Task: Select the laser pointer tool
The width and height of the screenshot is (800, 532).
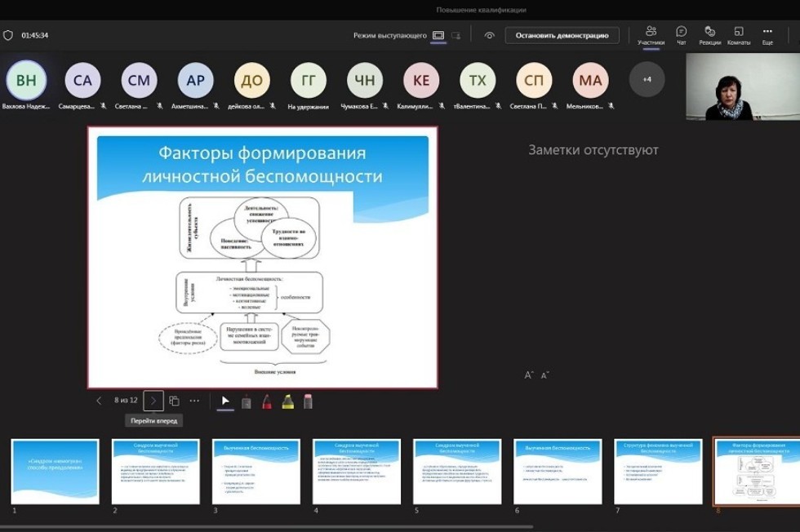Action: tap(246, 401)
